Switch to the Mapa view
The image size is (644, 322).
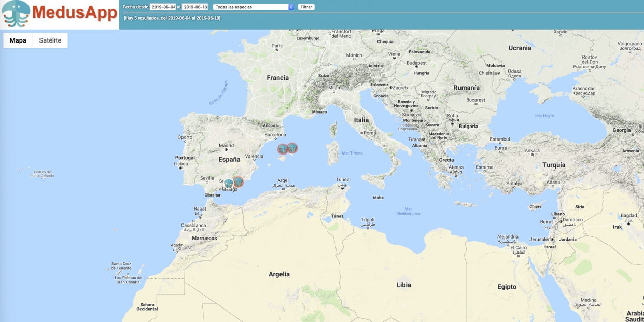point(18,40)
